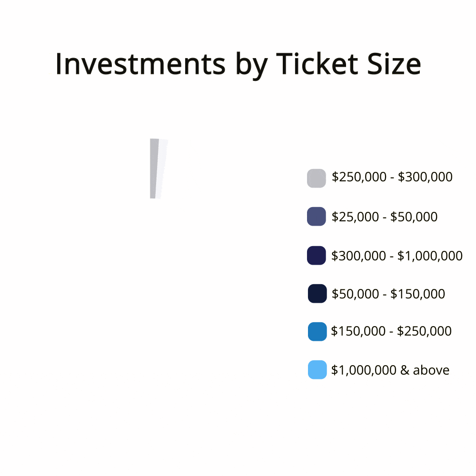Image resolution: width=476 pixels, height=476 pixels.
Task: Click $1,000,000 in the bottom legend entry
Action: 364,370
